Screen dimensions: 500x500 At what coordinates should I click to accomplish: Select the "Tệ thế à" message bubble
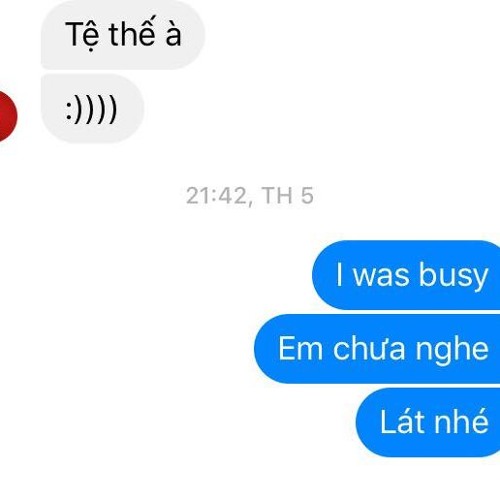tap(123, 34)
